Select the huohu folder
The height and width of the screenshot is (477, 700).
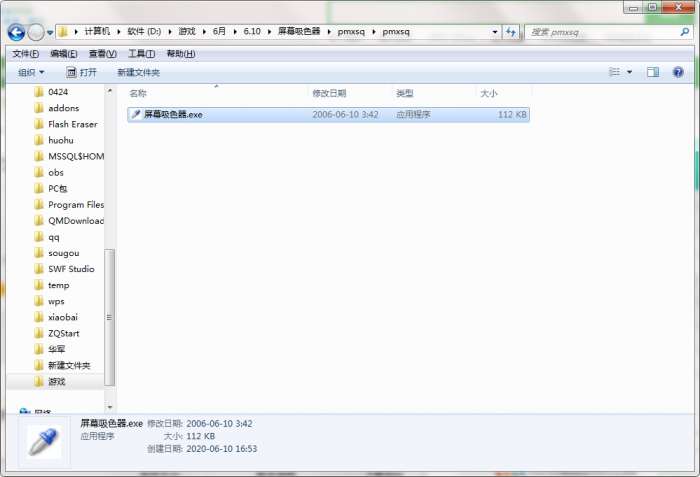pyautogui.click(x=61, y=140)
